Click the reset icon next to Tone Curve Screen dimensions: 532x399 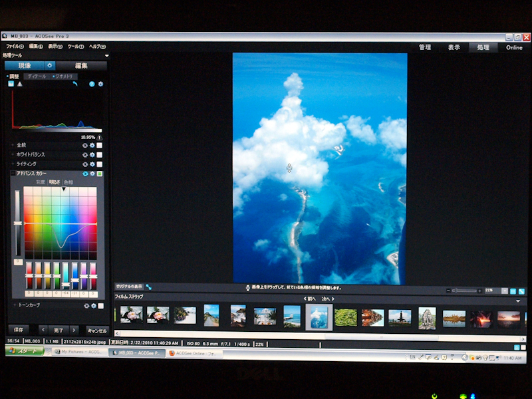click(86, 306)
